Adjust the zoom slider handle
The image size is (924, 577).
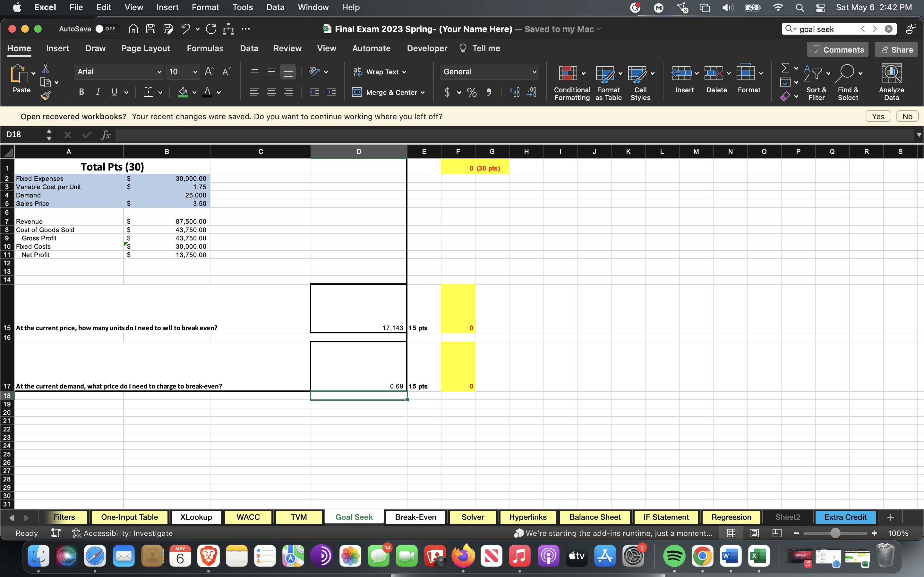tap(835, 533)
